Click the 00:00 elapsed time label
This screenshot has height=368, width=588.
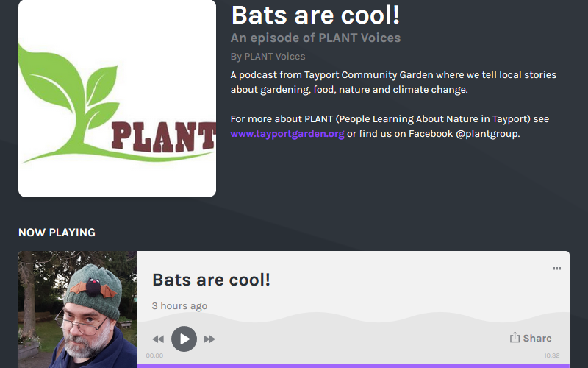point(154,355)
